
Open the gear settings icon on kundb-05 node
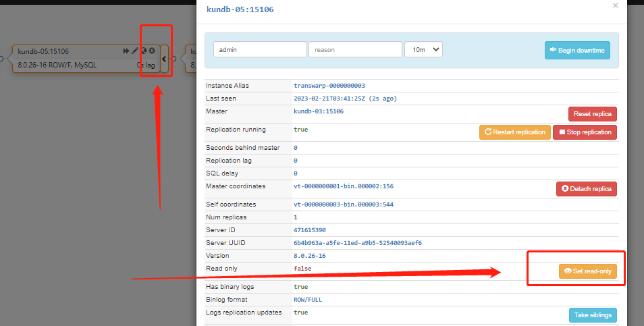tap(152, 51)
